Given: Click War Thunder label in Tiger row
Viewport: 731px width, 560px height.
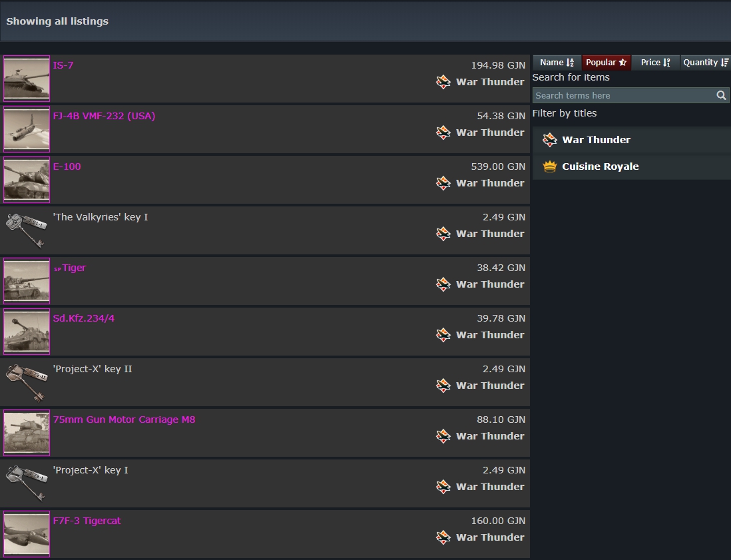Looking at the screenshot, I should (x=490, y=284).
